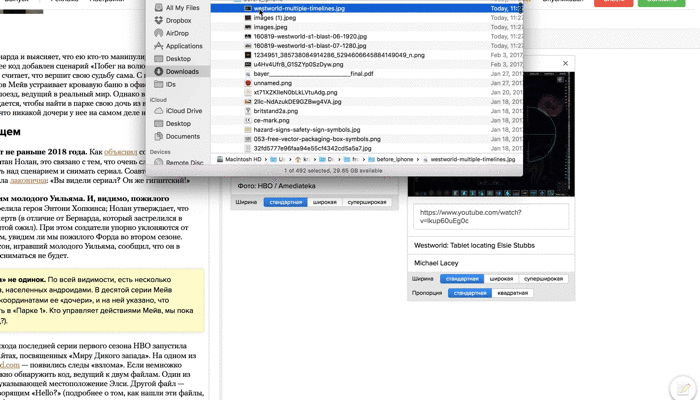Image resolution: width=700 pixels, height=400 pixels.
Task: Select file 2llc-NdAzukDE9GZBwg4VA.jpg
Action: (x=297, y=102)
